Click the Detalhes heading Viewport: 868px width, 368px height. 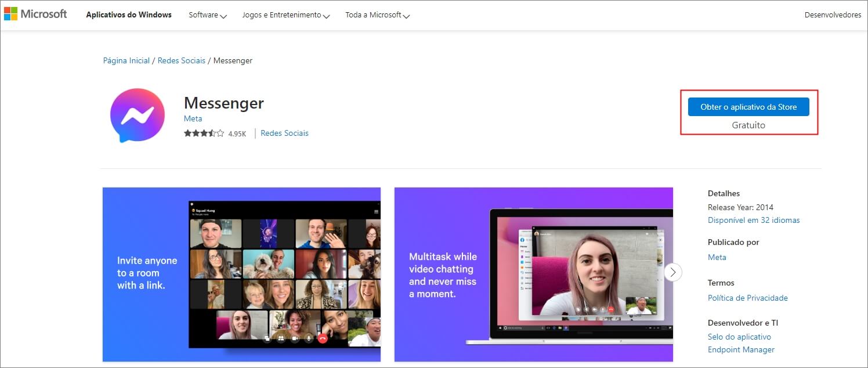coord(724,193)
